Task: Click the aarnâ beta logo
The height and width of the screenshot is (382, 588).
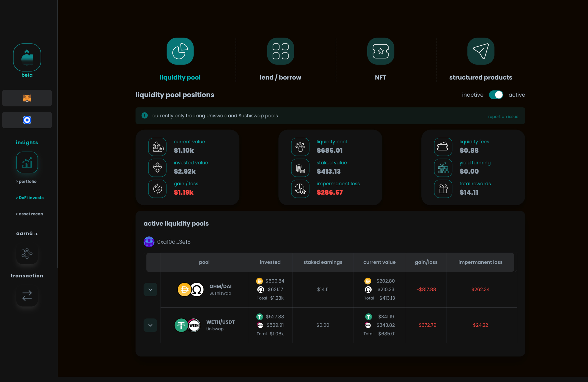Action: click(x=27, y=58)
